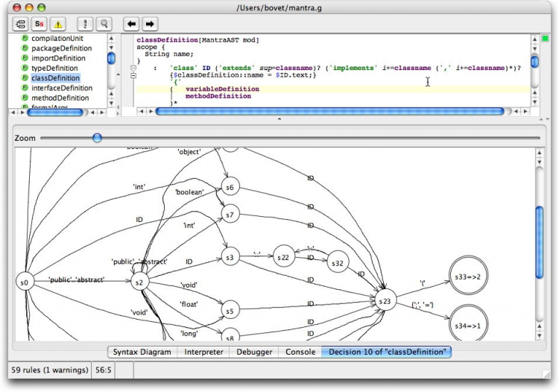Switch to the Interpreter tab
Screen dimensions: 559x392
tap(203, 352)
